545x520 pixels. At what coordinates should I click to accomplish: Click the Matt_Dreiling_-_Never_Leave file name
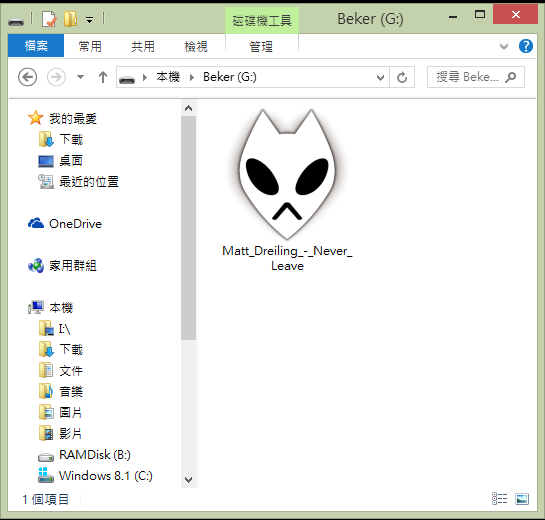287,258
